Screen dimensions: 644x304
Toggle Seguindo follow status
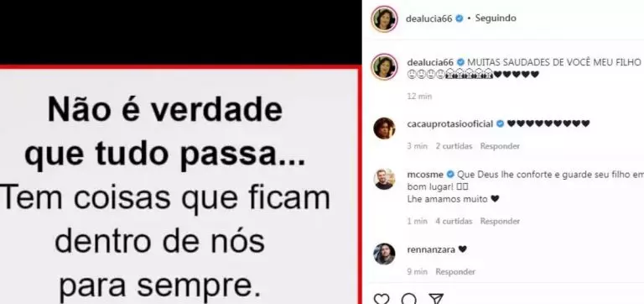[x=496, y=18]
